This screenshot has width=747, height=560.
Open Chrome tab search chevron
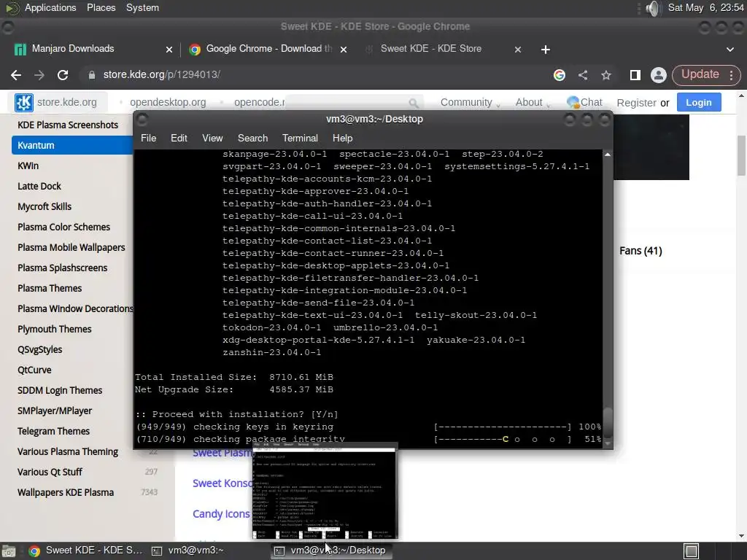[729, 50]
